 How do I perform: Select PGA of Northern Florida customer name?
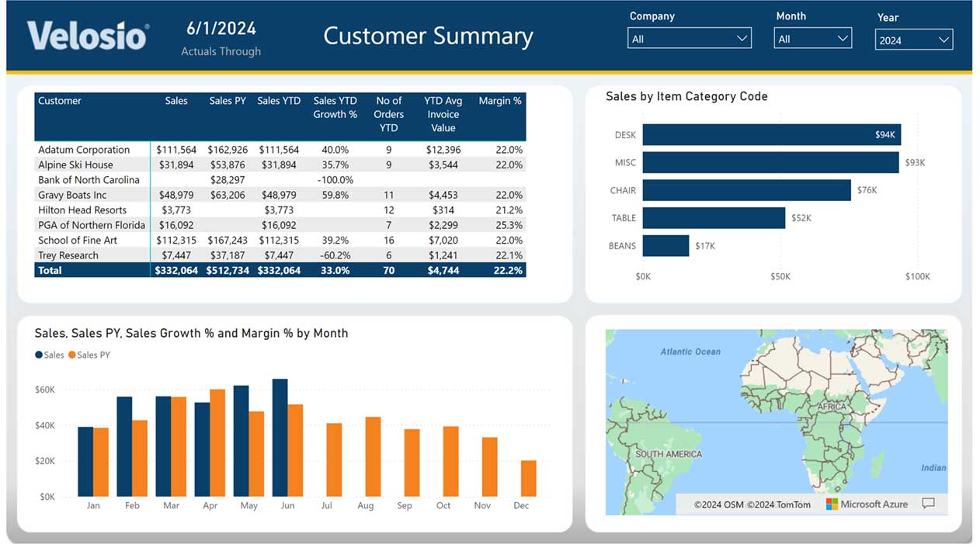point(92,225)
